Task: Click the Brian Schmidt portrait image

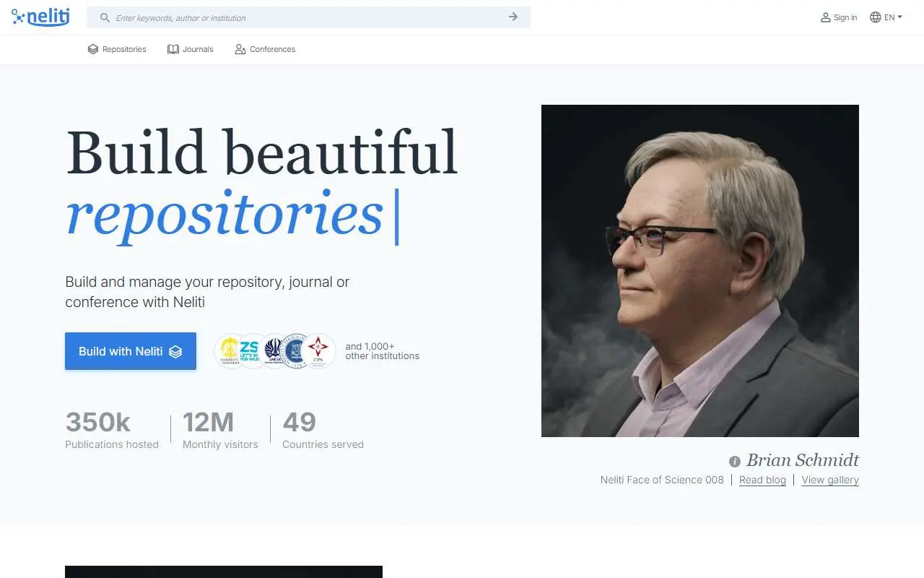Action: [700, 271]
